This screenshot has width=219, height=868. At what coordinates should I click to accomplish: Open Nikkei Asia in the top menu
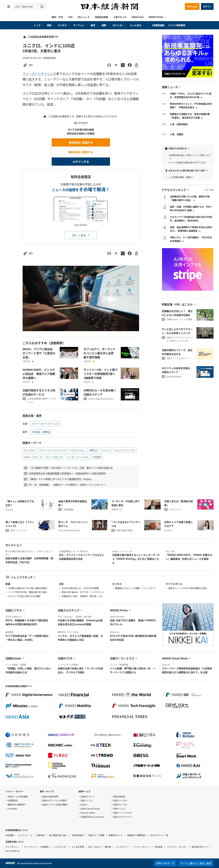pos(137,17)
